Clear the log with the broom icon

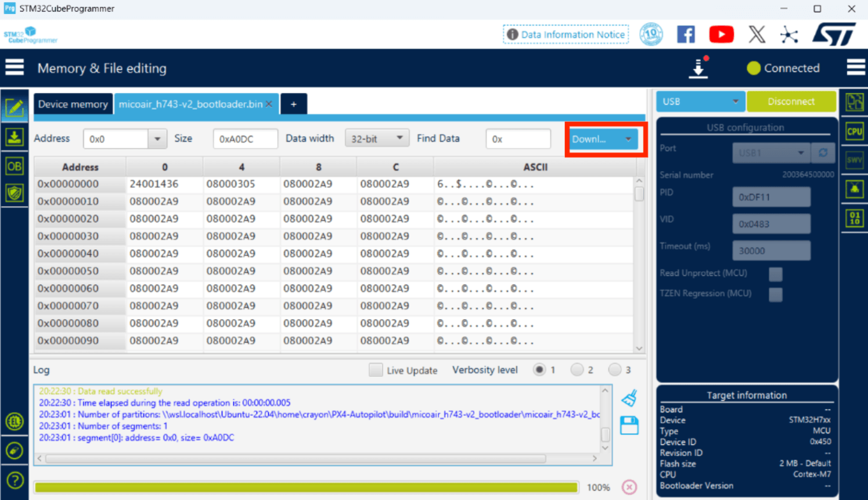pos(629,398)
